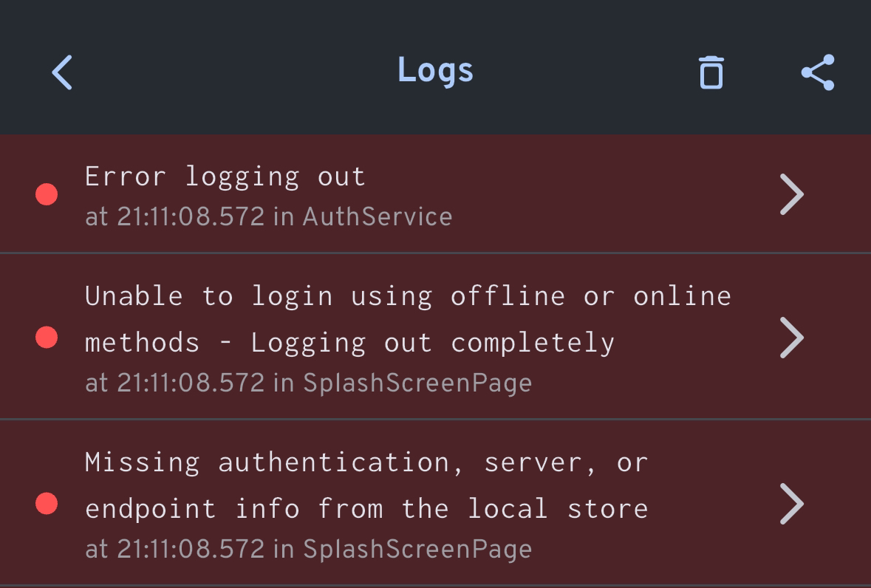The image size is (871, 588).
Task: Clear logs with the trash icon
Action: click(711, 72)
